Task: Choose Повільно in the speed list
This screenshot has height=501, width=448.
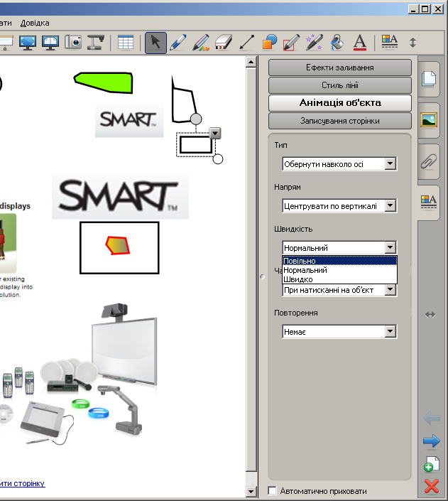Action: pyautogui.click(x=340, y=261)
